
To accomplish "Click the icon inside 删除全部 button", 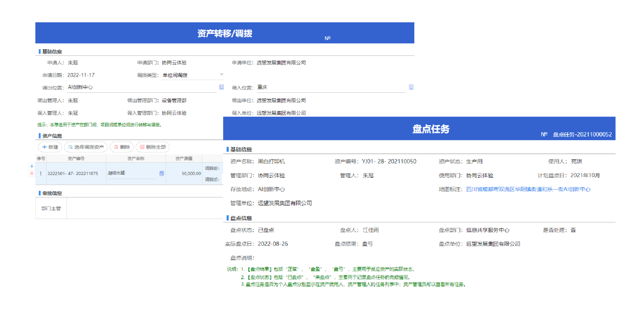I will coord(142,147).
